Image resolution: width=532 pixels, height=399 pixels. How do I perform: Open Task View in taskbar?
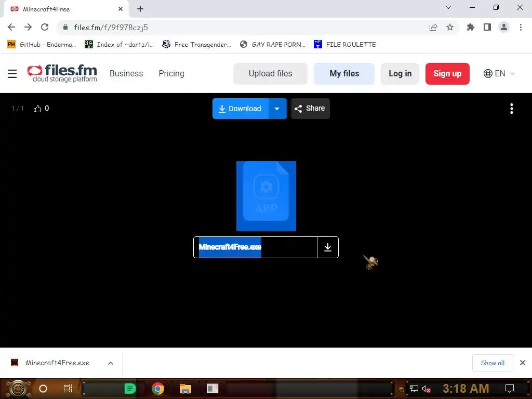[x=68, y=389]
